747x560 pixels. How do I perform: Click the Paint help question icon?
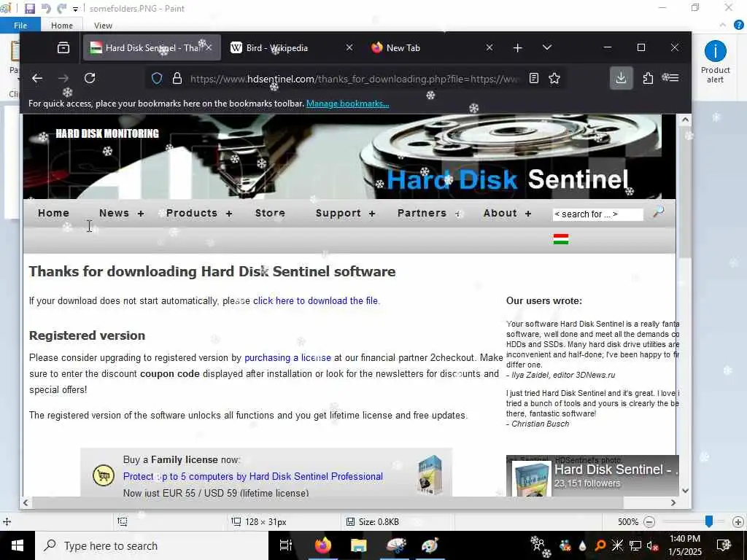pos(739,26)
